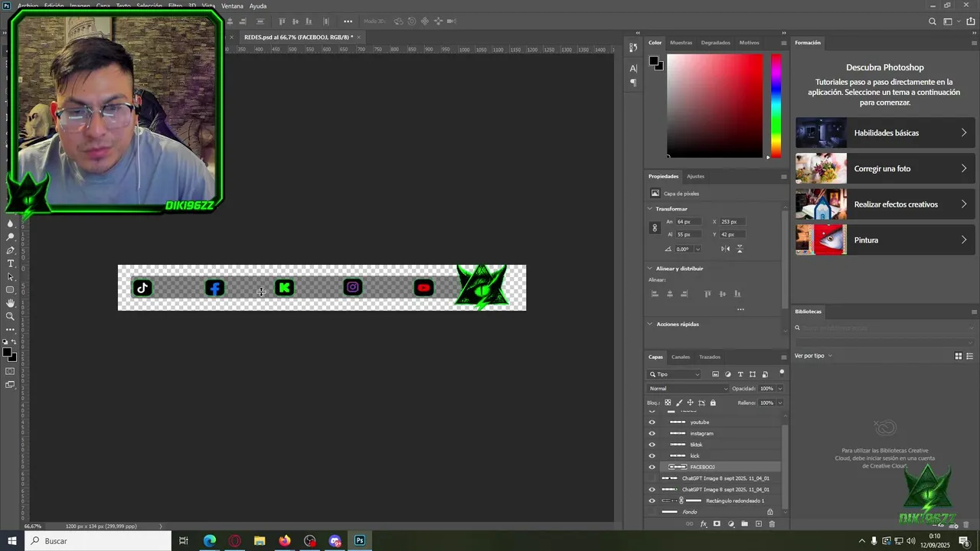This screenshot has height=551, width=980.
Task: Click the Windows Buscar search box
Action: 98,541
